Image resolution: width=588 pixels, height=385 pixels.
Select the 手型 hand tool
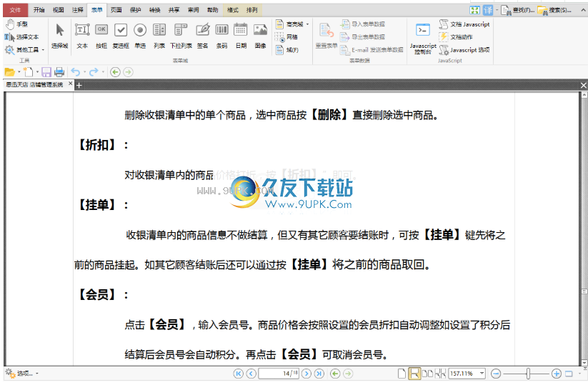pyautogui.click(x=17, y=24)
